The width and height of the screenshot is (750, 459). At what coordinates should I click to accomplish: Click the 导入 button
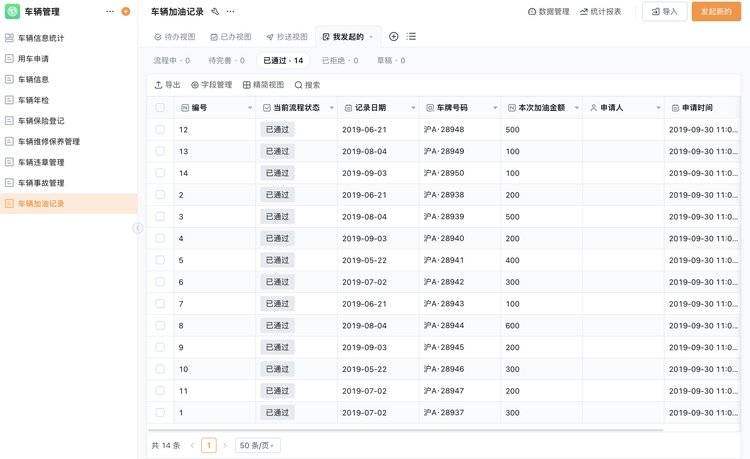(663, 12)
